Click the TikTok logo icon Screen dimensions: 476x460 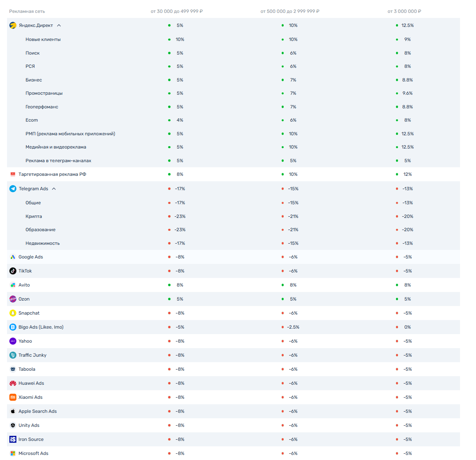[13, 271]
